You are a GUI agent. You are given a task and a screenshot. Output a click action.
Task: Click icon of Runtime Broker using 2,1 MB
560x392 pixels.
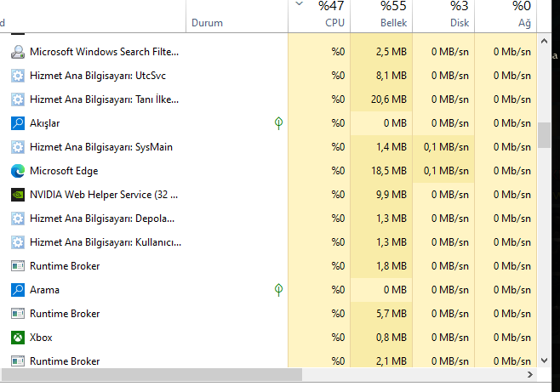pyautogui.click(x=18, y=361)
